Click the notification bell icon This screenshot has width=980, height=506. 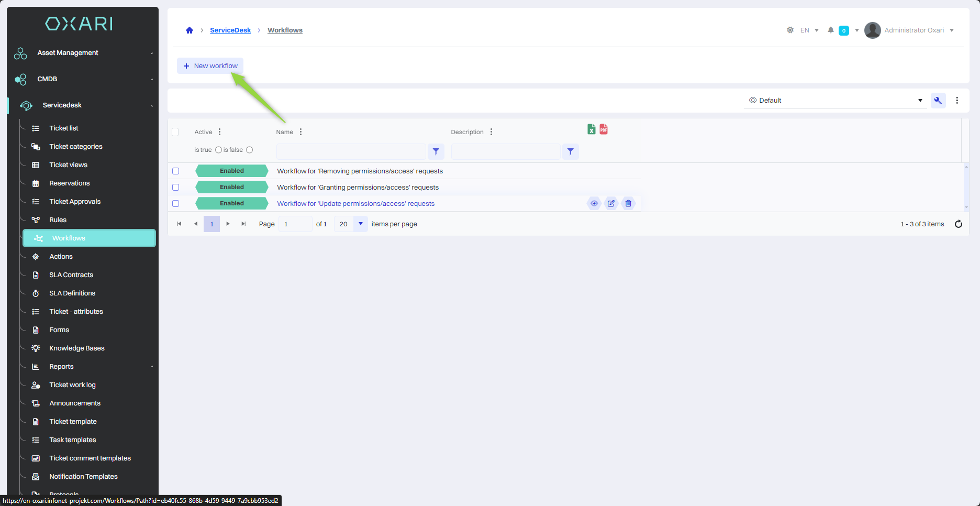(x=830, y=30)
